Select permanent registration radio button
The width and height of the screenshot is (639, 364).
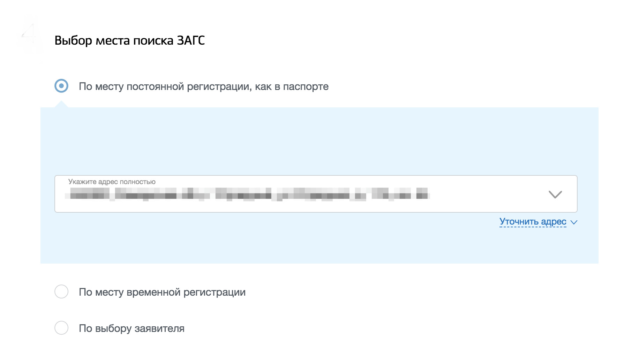(61, 86)
